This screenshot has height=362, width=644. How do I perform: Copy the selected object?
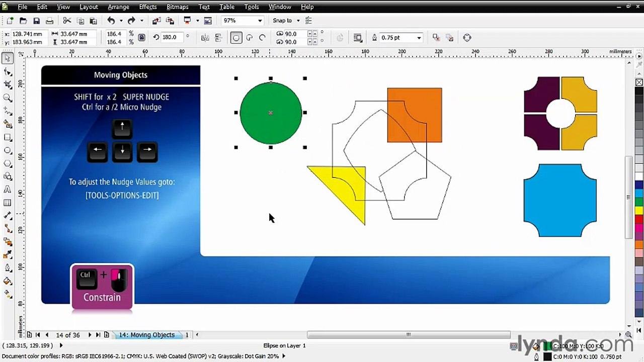click(80, 21)
